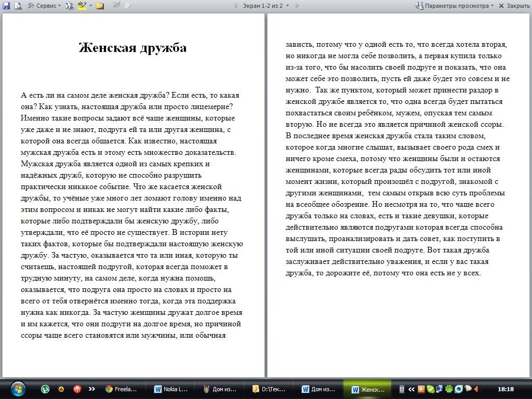This screenshot has height=399, width=532.
Task: Open the Сервис tools menu
Action: point(44,5)
